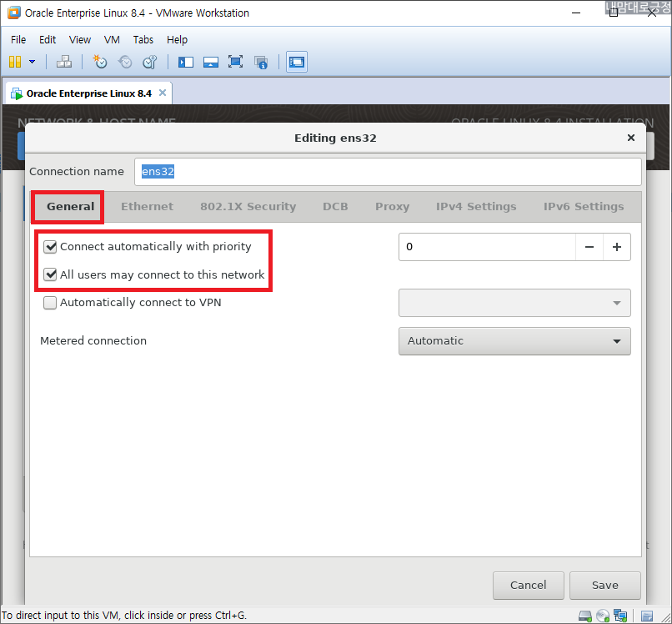Click the Connection name input field

(388, 172)
